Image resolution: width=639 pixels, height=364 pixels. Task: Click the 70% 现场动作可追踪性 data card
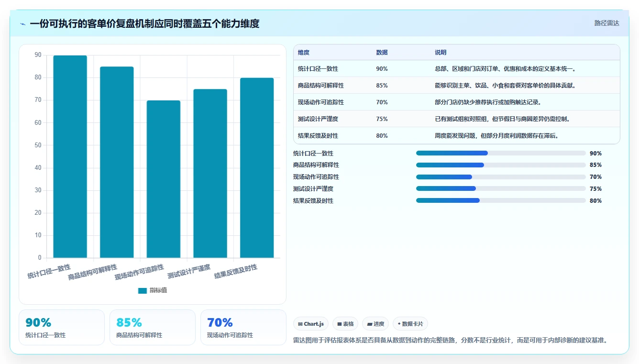click(243, 327)
